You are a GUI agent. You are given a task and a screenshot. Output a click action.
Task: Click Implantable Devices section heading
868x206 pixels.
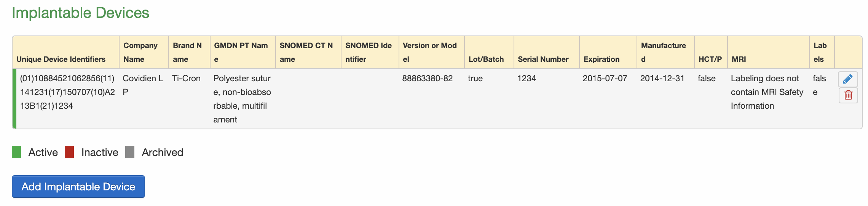pos(80,13)
